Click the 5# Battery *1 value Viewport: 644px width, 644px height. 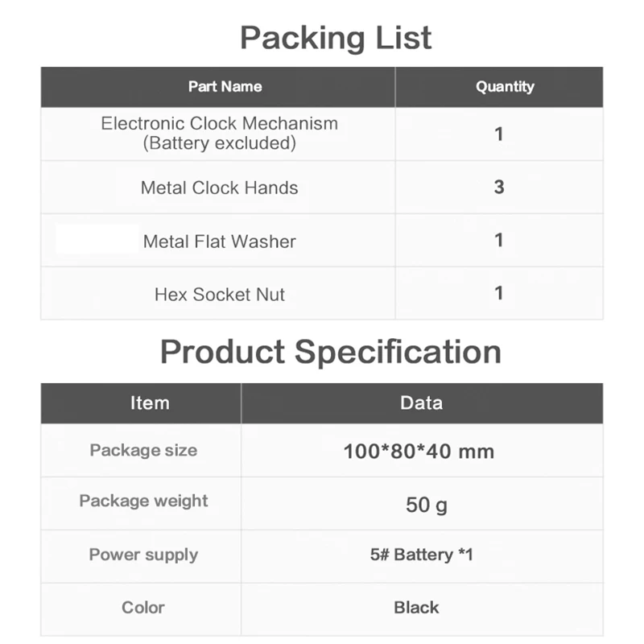[x=421, y=555]
